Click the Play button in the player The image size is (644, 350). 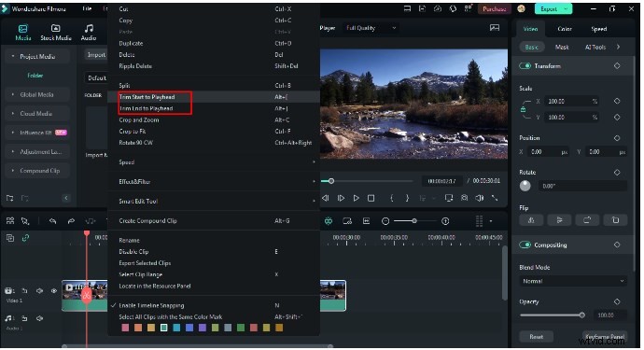coord(357,198)
